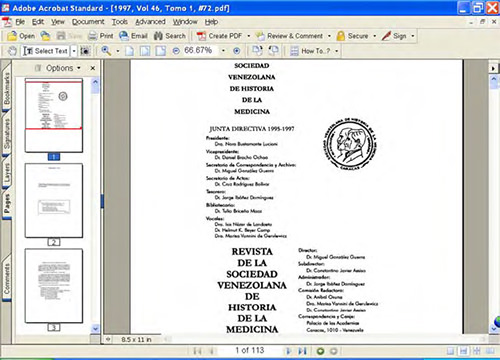
Task: Send the PDF via the Email button
Action: tap(133, 36)
